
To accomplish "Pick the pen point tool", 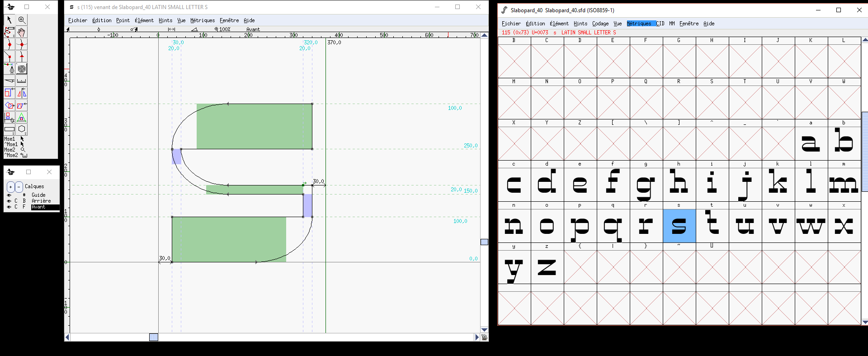I will (x=9, y=69).
